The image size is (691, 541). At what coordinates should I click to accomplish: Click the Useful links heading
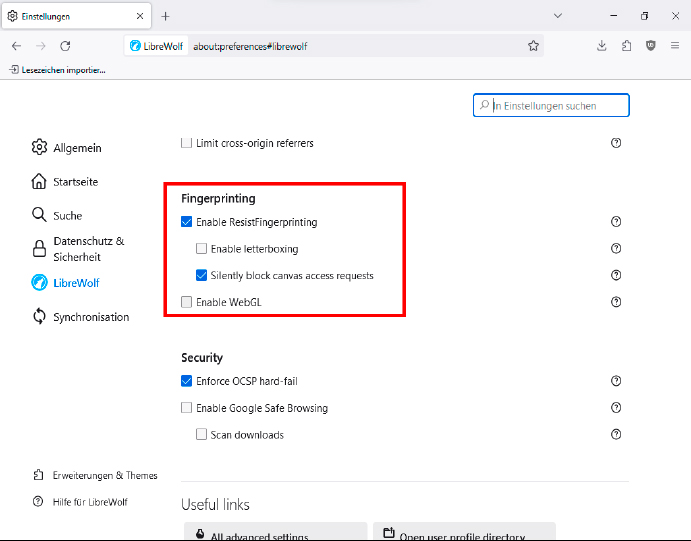point(215,504)
